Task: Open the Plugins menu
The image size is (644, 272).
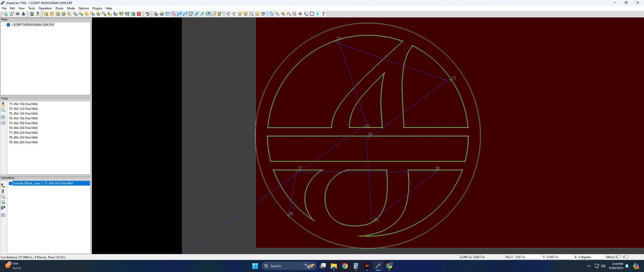Action: [97, 8]
